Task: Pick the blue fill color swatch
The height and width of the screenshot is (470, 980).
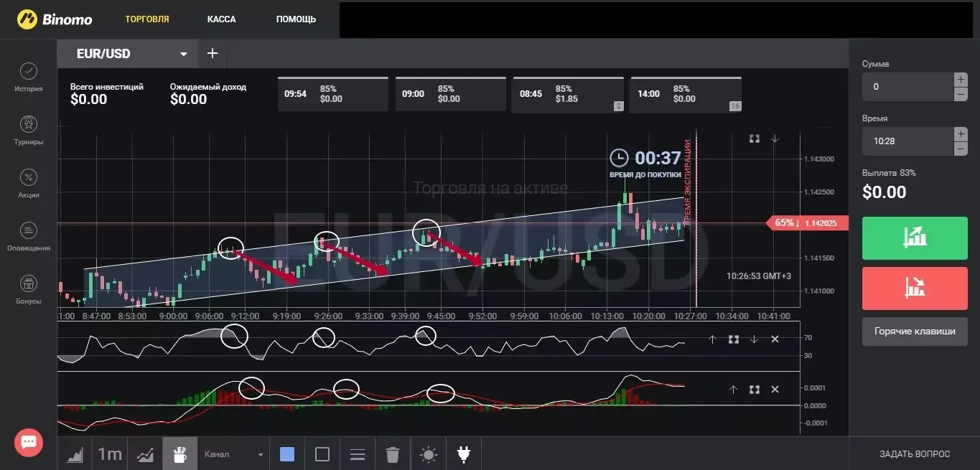Action: click(287, 454)
